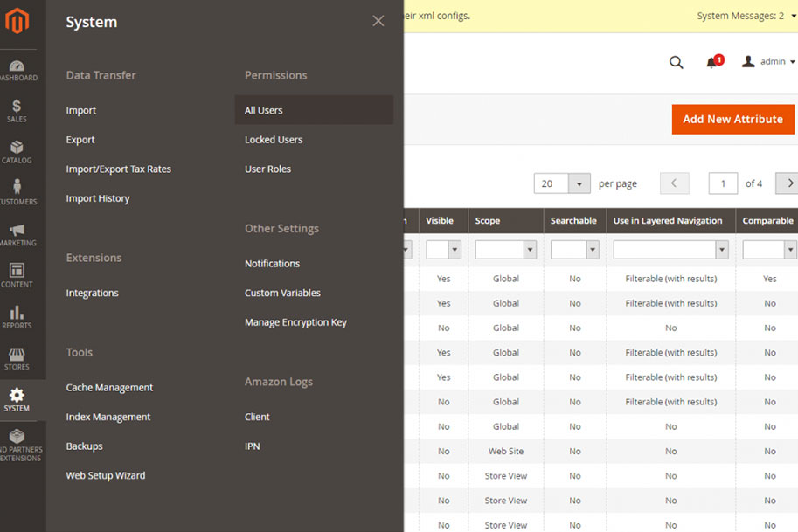Open the Marketing sidebar section
Viewport: 798px width, 532px height.
point(17,234)
